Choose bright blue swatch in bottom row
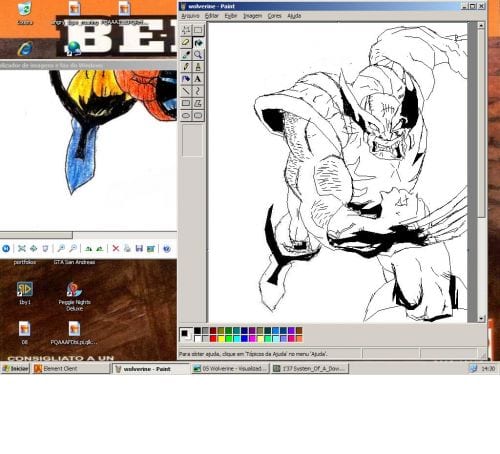 pos(244,339)
